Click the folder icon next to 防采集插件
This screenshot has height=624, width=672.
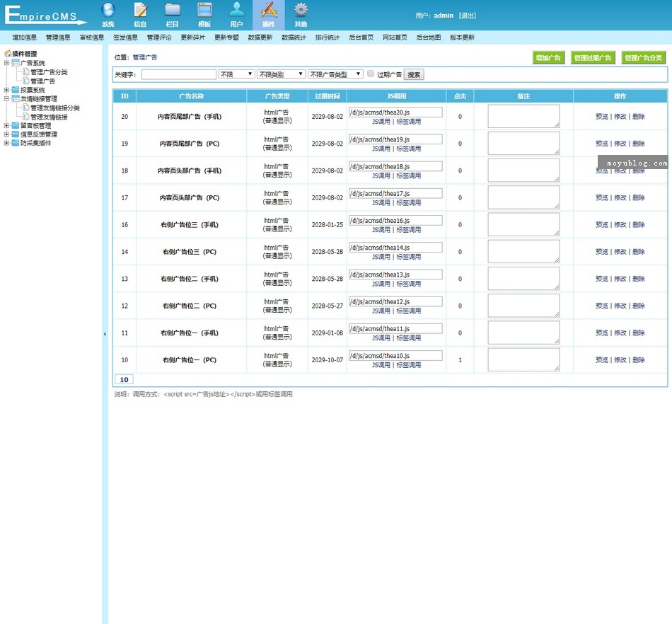[x=16, y=143]
